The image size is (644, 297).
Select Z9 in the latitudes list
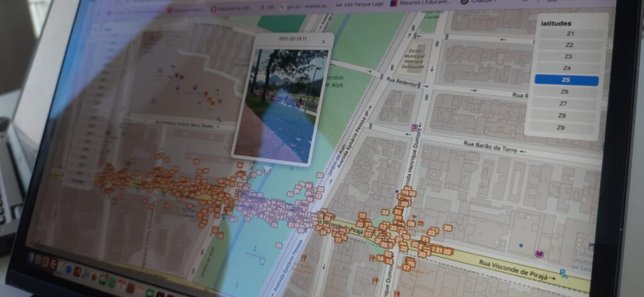(560, 128)
